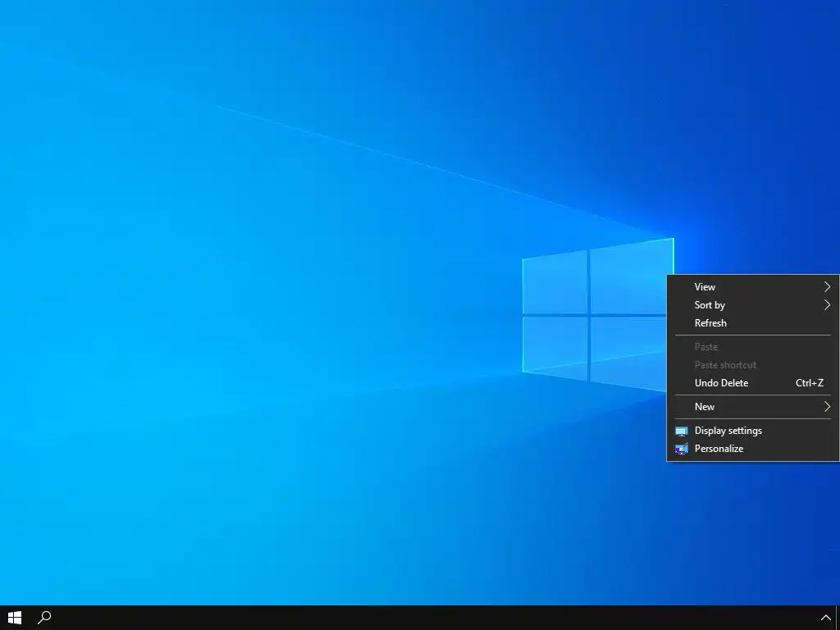
Task: Select Undo Delete in context menu
Action: 753,383
